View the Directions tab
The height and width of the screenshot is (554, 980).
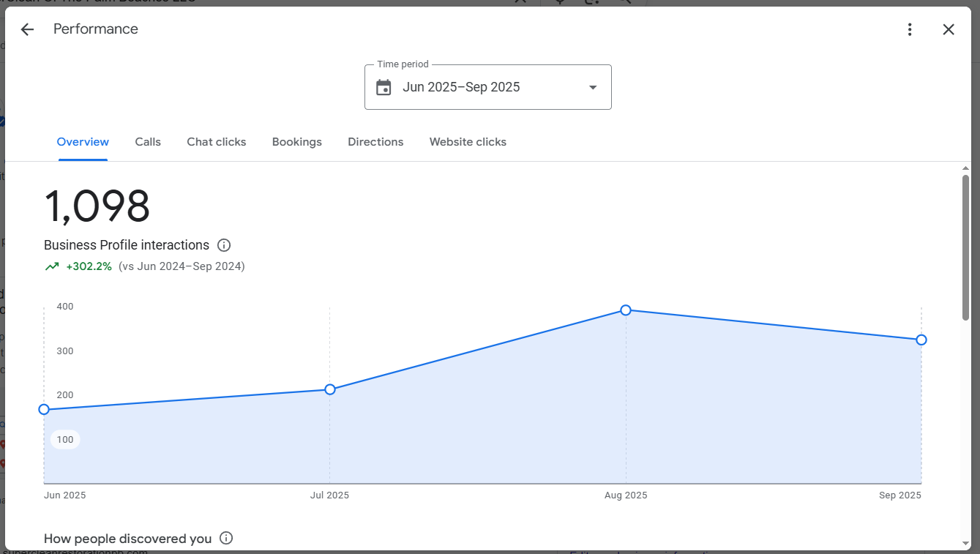coord(375,142)
